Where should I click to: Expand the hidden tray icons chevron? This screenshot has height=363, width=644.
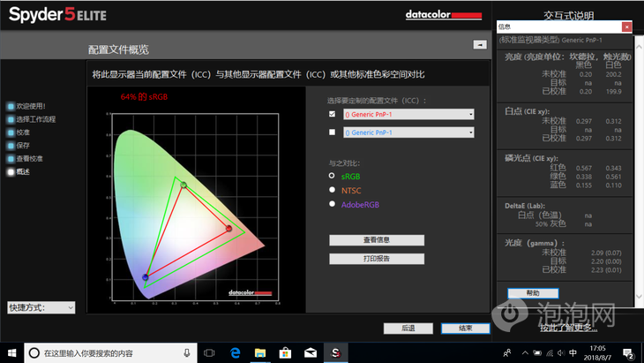pos(525,352)
